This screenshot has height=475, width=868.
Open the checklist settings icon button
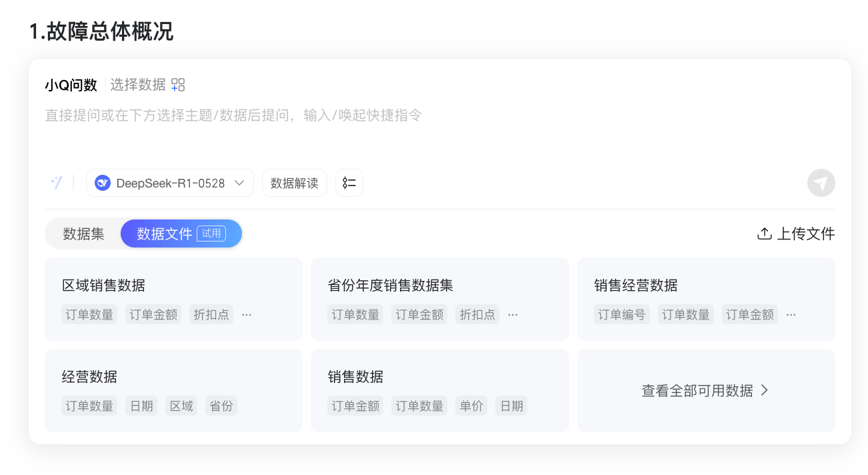349,183
